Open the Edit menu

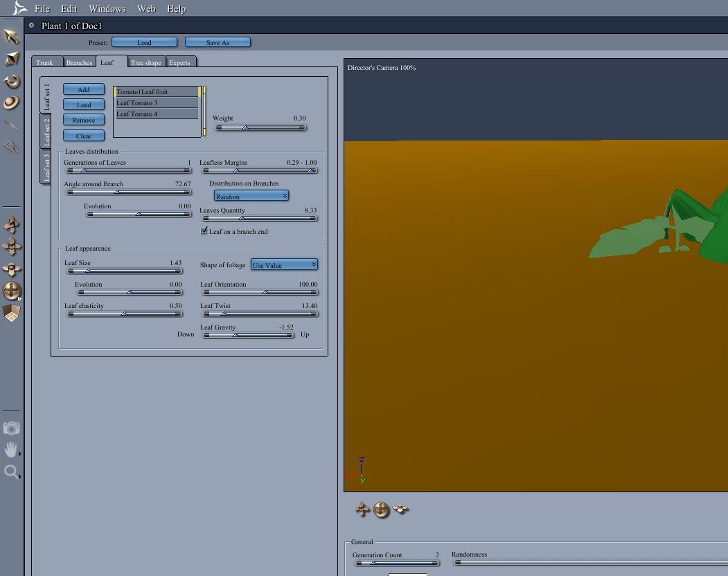[x=69, y=8]
